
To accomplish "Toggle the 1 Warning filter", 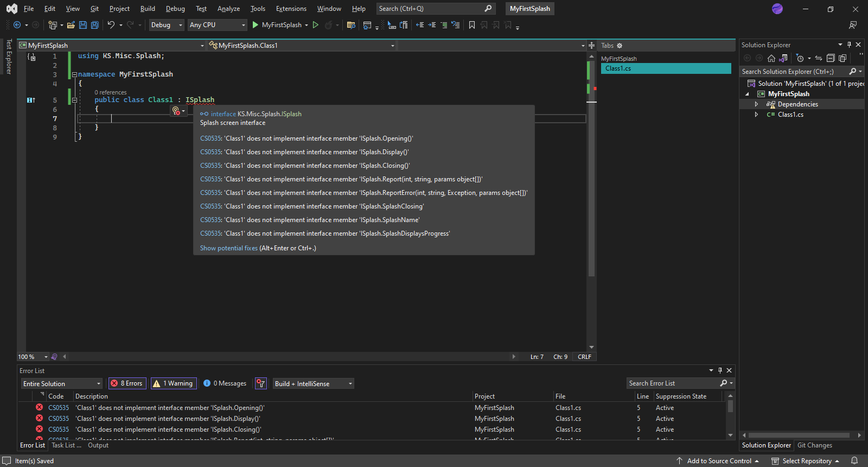I will pos(174,383).
